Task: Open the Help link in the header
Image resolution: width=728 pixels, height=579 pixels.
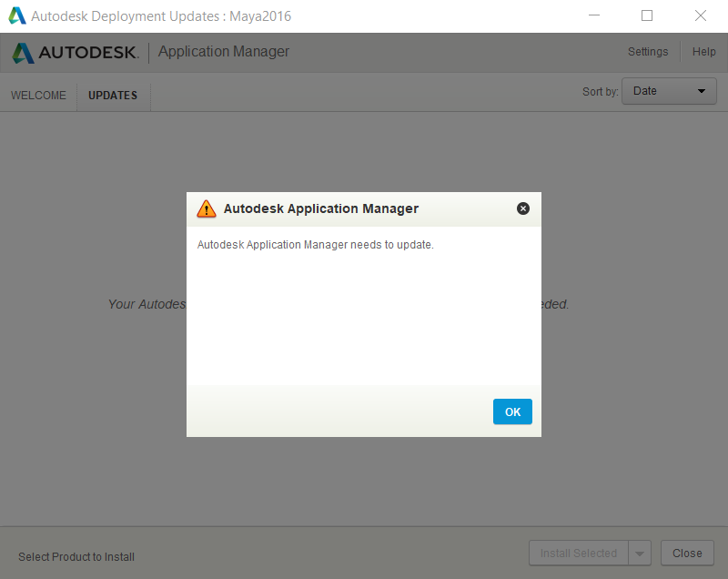Action: coord(703,52)
